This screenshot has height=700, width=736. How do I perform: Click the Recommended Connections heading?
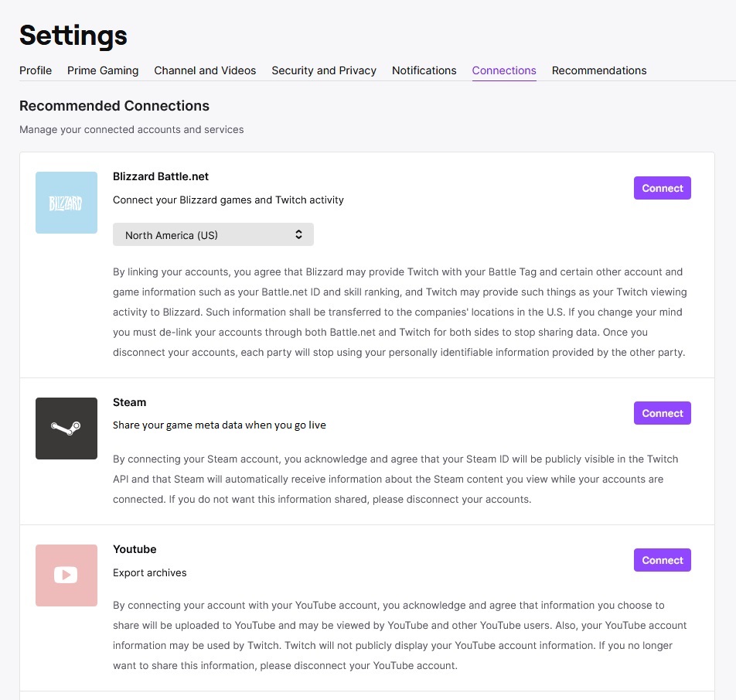point(114,106)
